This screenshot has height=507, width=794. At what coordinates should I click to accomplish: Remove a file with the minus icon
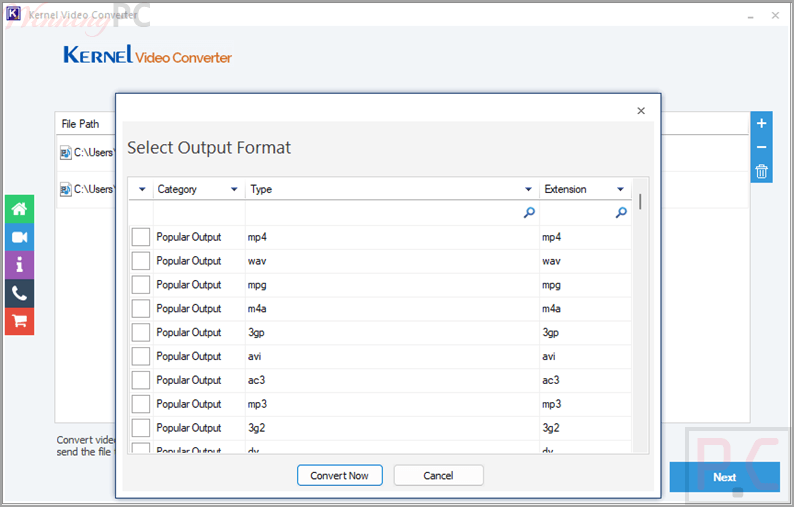[x=761, y=147]
